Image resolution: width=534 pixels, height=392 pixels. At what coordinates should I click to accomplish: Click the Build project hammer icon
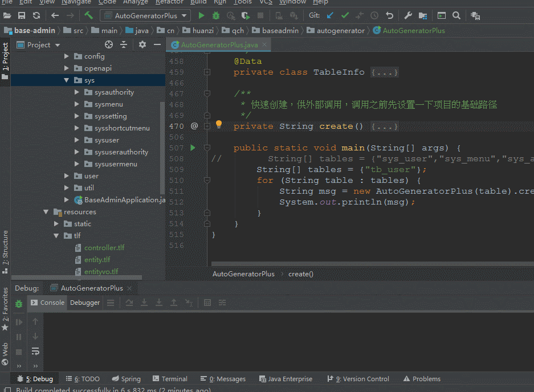tap(89, 15)
